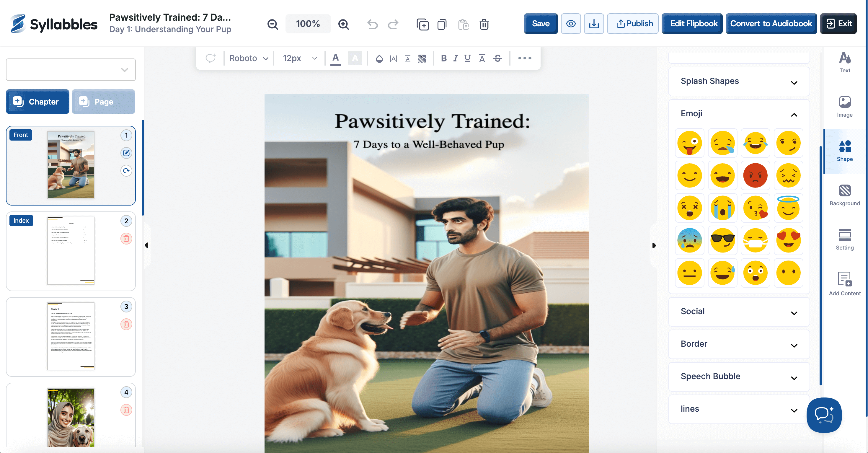Toggle bold text formatting
868x453 pixels.
coord(444,58)
